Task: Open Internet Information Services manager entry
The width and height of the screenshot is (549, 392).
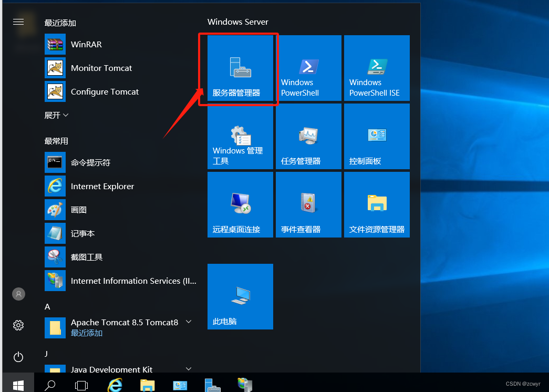Action: click(x=121, y=281)
